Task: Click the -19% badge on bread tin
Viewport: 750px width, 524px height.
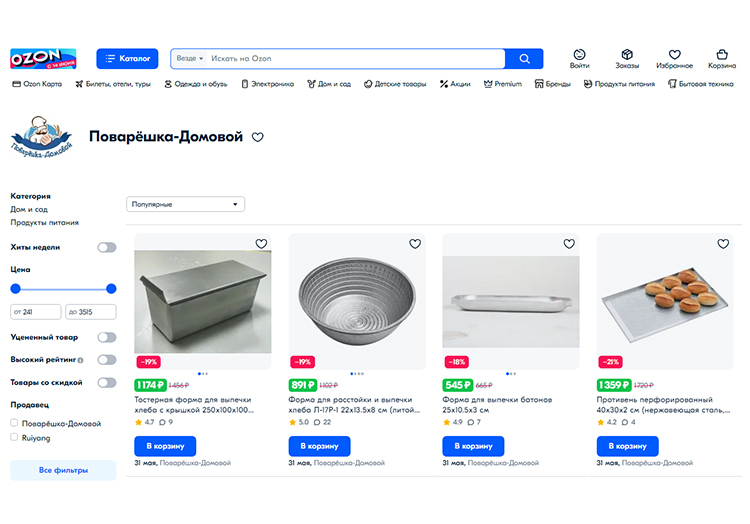Action: (x=149, y=362)
